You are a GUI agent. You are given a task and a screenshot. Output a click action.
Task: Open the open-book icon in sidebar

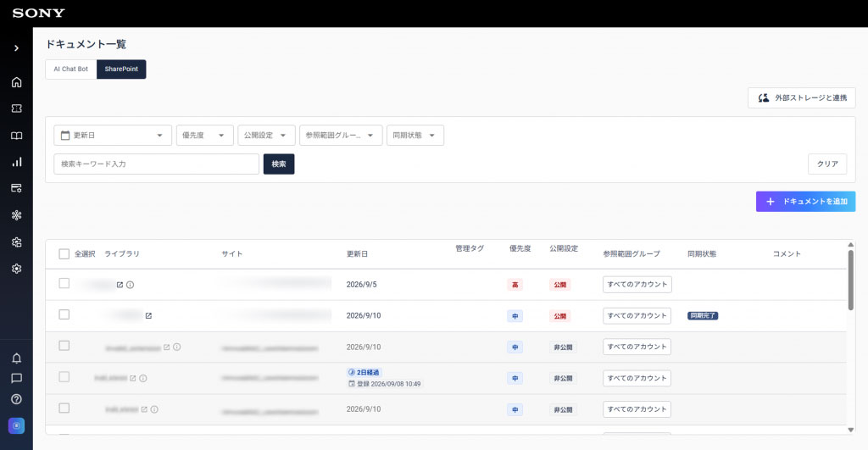click(x=17, y=136)
